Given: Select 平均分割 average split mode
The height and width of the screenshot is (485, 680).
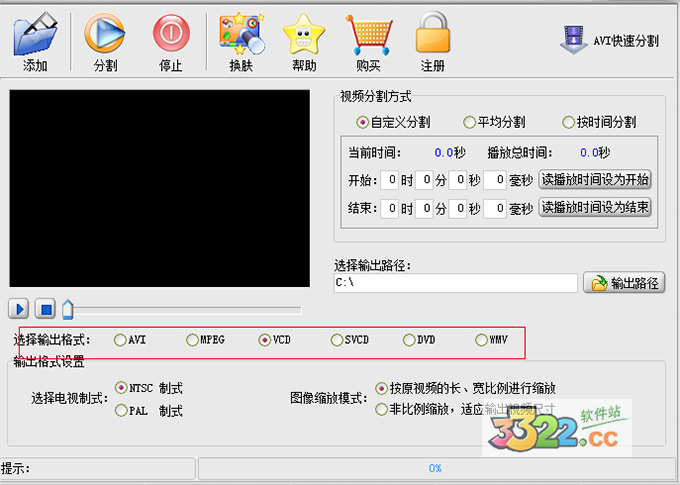Looking at the screenshot, I should 494,122.
